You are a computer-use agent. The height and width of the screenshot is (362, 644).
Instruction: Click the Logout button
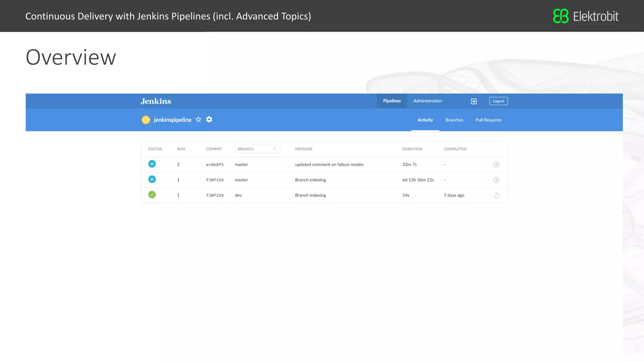pos(498,101)
